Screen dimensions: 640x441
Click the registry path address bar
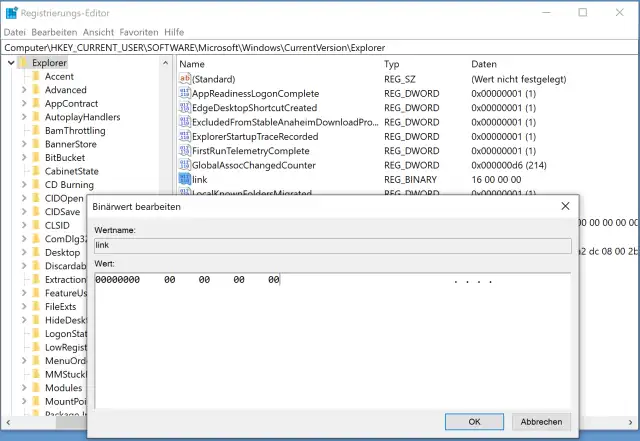pyautogui.click(x=320, y=48)
